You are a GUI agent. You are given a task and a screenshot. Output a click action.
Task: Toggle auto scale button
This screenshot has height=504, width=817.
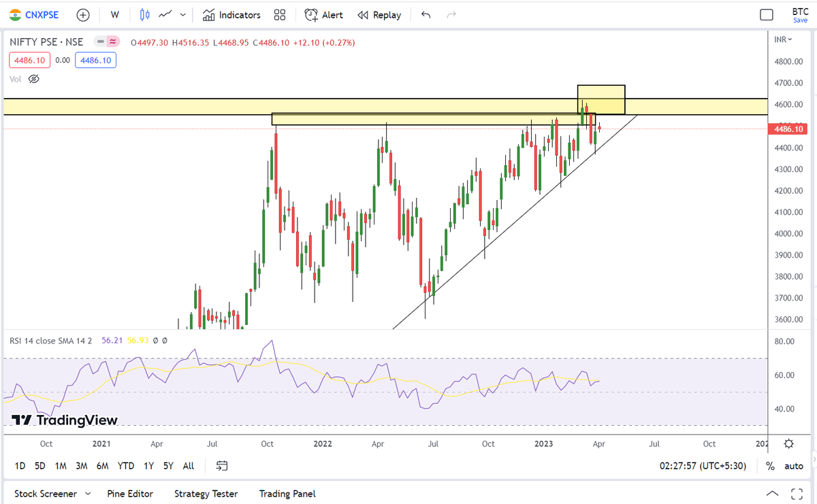pos(794,466)
